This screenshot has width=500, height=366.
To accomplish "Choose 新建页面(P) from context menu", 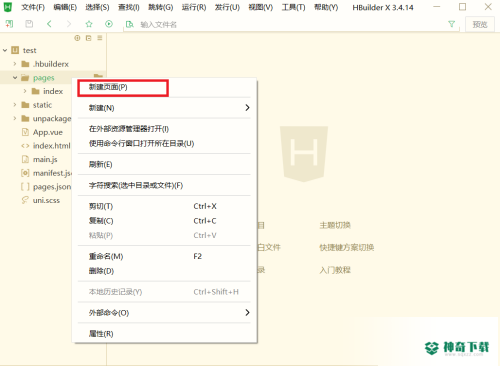I will point(164,87).
